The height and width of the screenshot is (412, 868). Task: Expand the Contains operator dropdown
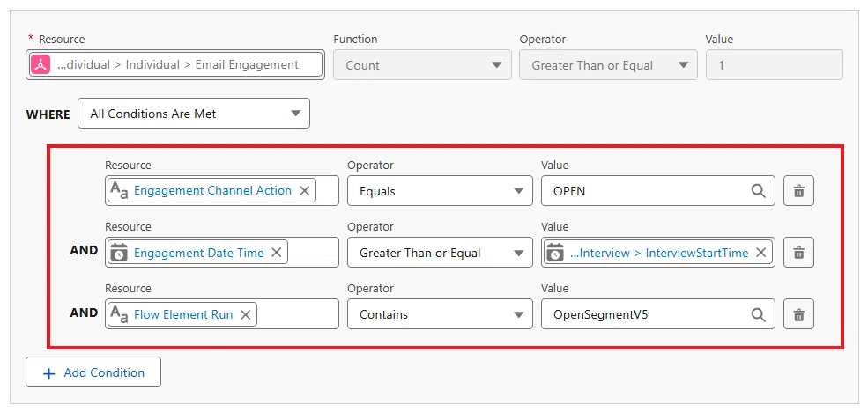tap(440, 314)
